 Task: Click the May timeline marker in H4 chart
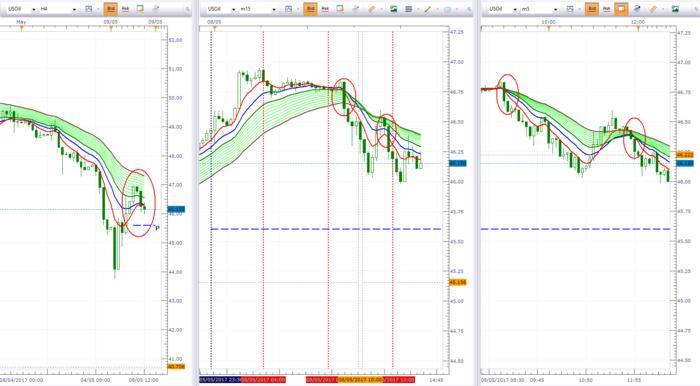pos(21,28)
